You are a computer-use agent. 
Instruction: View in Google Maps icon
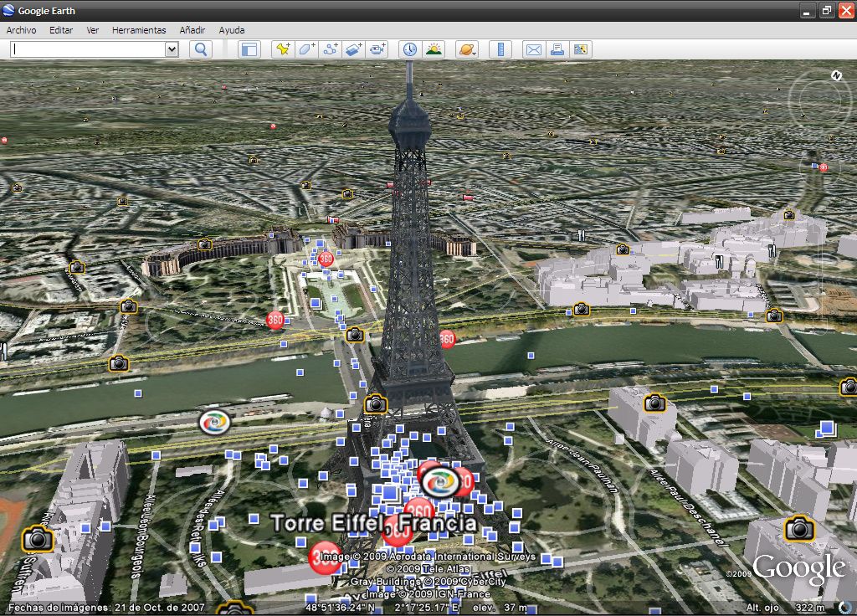(x=581, y=49)
